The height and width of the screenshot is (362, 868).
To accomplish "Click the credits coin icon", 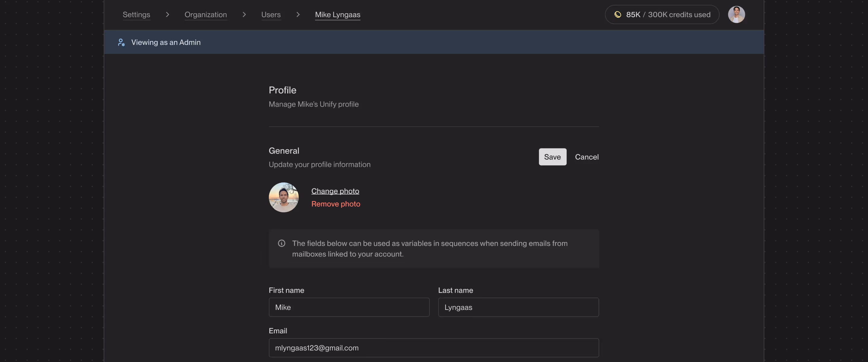I will point(617,14).
